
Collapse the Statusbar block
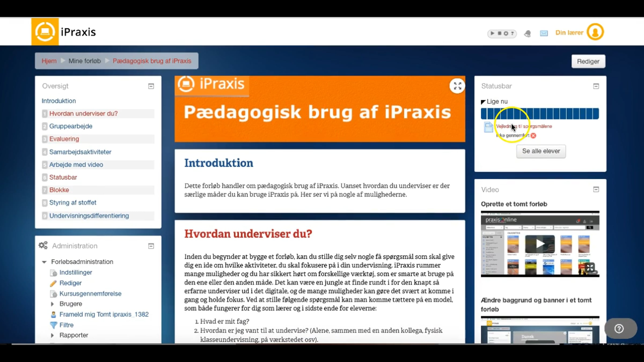point(596,86)
